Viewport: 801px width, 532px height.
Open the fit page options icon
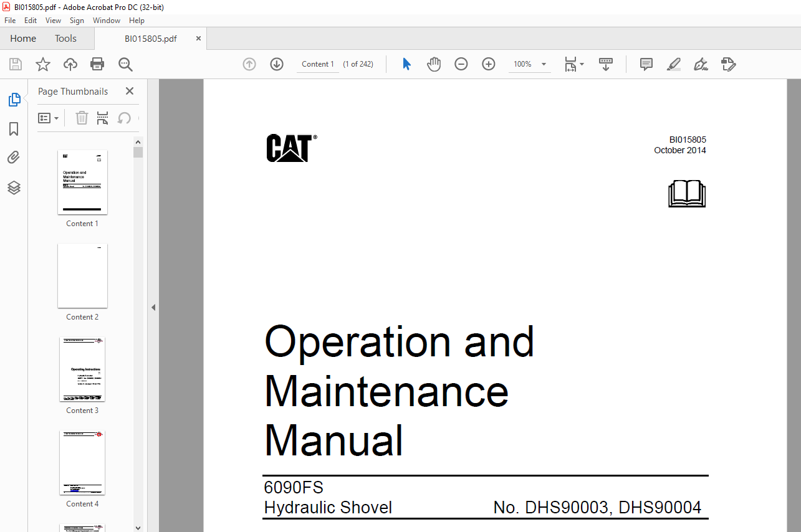click(574, 64)
